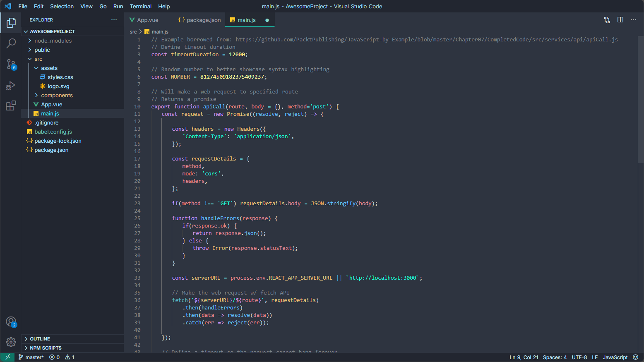Screen dimensions: 644x362
Task: Open babel.config.js from the explorer
Action: (x=53, y=132)
